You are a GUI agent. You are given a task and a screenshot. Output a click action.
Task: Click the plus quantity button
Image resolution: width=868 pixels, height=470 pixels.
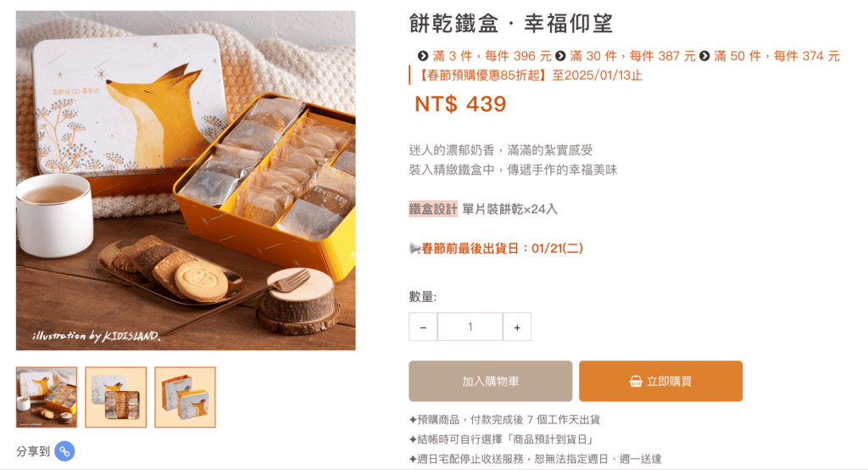pos(517,327)
